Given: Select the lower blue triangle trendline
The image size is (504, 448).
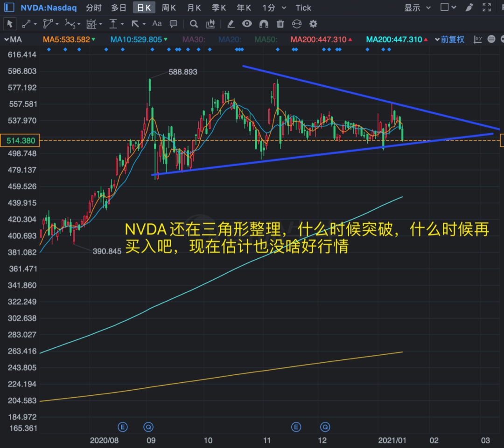Looking at the screenshot, I should tap(322, 154).
